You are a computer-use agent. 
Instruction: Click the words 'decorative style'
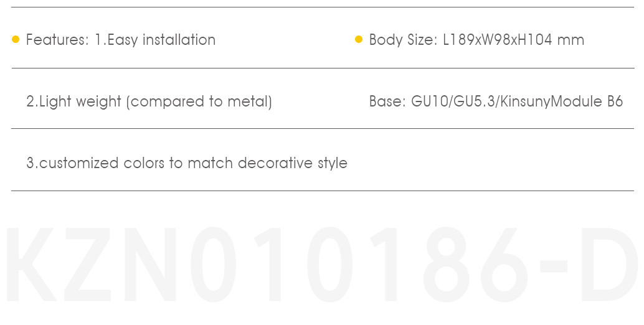click(293, 163)
